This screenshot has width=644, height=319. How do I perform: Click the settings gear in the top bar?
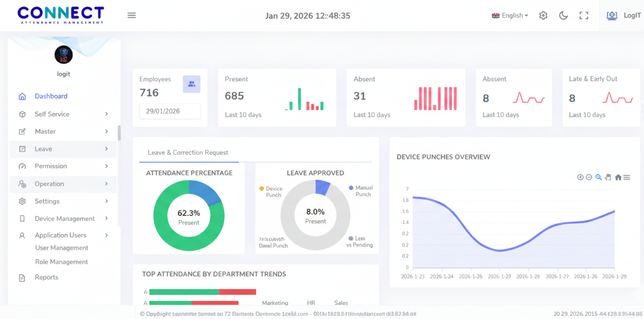(543, 15)
